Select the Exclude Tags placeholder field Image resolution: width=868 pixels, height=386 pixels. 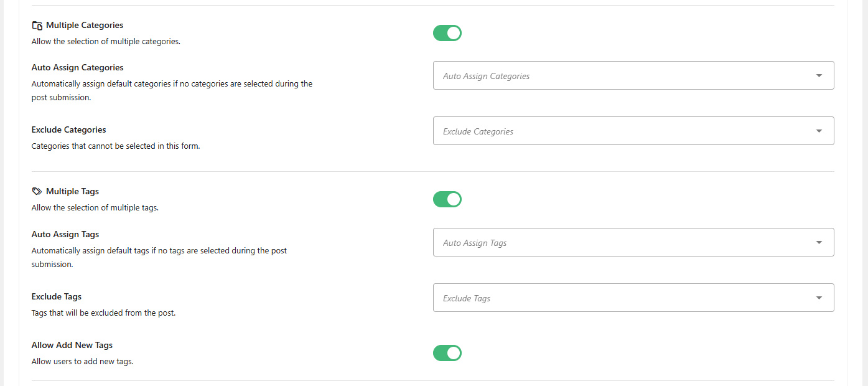coord(633,298)
